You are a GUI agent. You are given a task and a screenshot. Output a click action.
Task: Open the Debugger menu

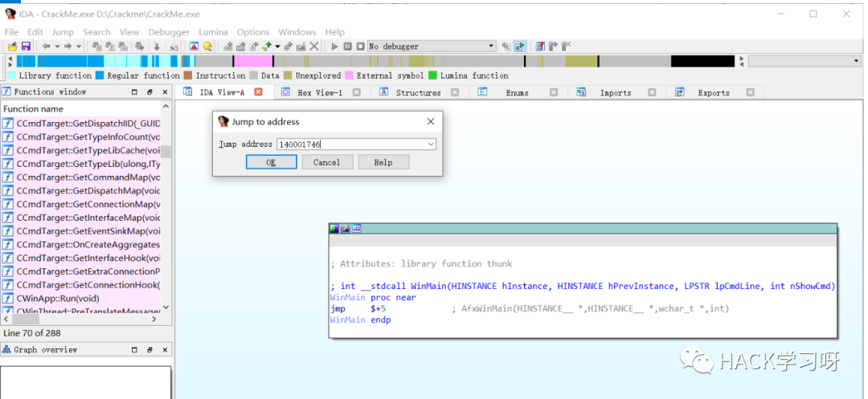pyautogui.click(x=169, y=32)
